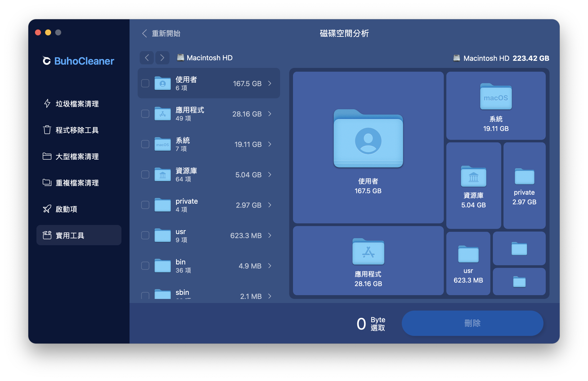This screenshot has width=588, height=381.
Task: Click the usr folder icon in treemap
Action: click(468, 254)
